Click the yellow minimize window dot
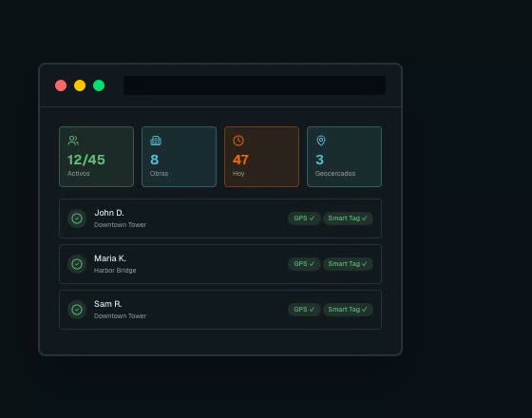532x418 pixels. tap(80, 85)
